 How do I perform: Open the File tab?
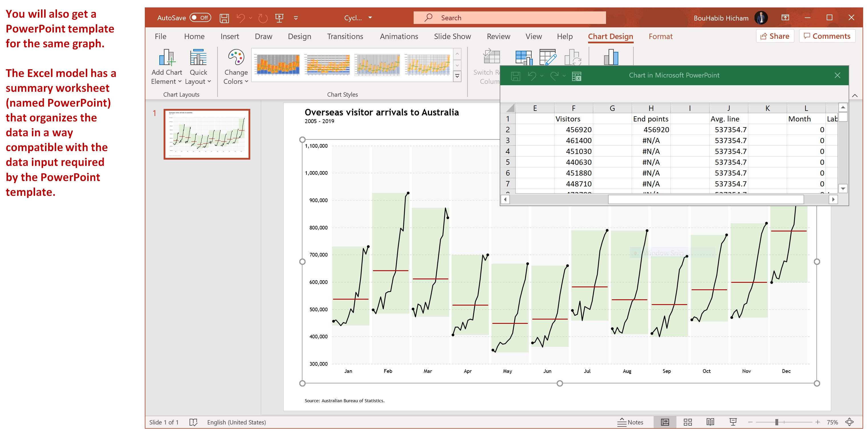[160, 36]
